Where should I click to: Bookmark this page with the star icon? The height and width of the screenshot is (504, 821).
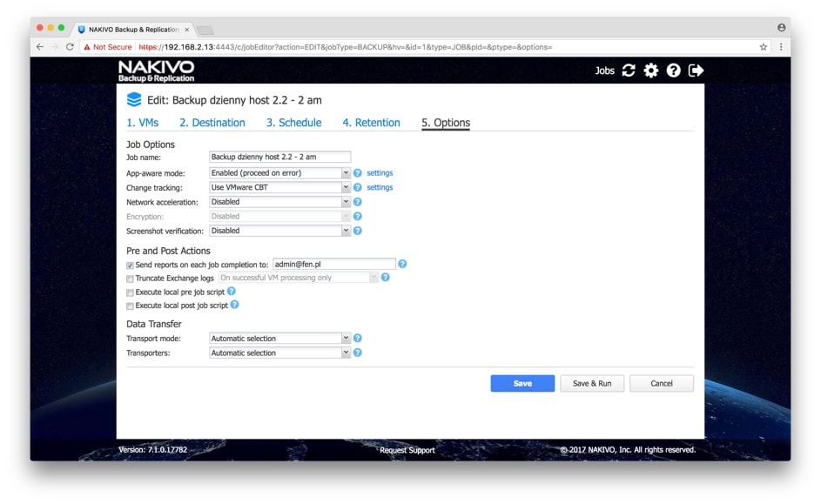pos(764,47)
